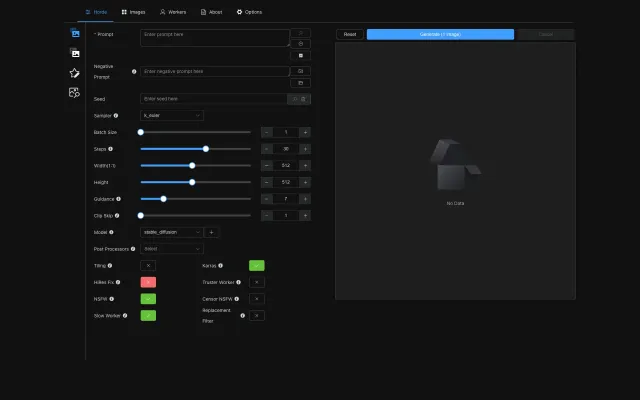Switch to the Workers tab

pyautogui.click(x=172, y=12)
